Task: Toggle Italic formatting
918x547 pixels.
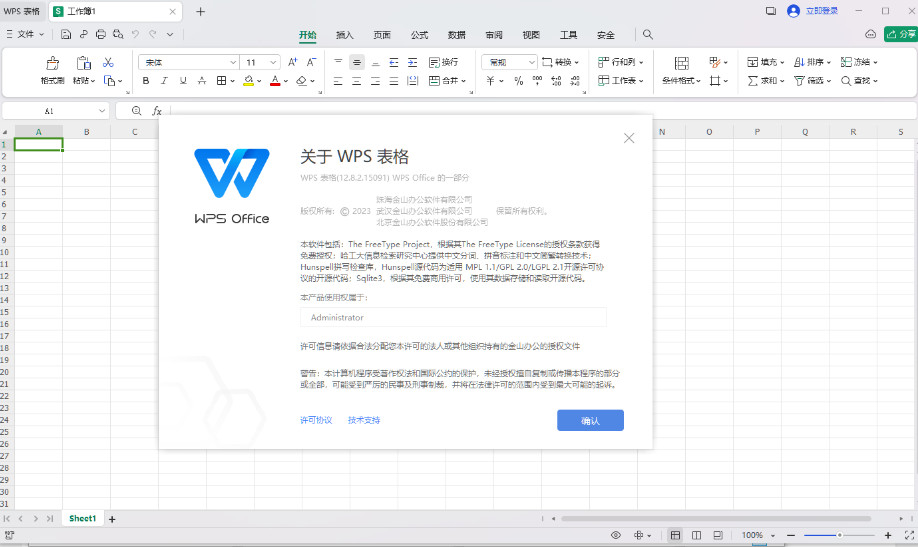Action: pyautogui.click(x=165, y=81)
